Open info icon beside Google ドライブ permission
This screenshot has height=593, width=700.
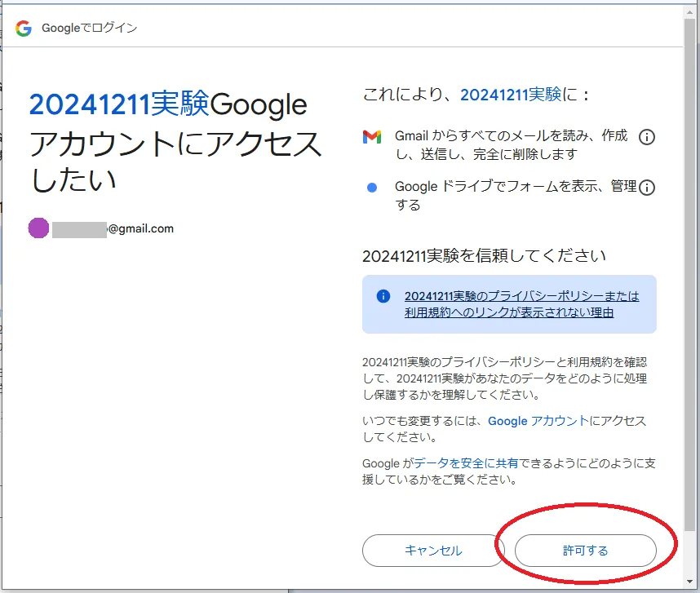(x=646, y=188)
